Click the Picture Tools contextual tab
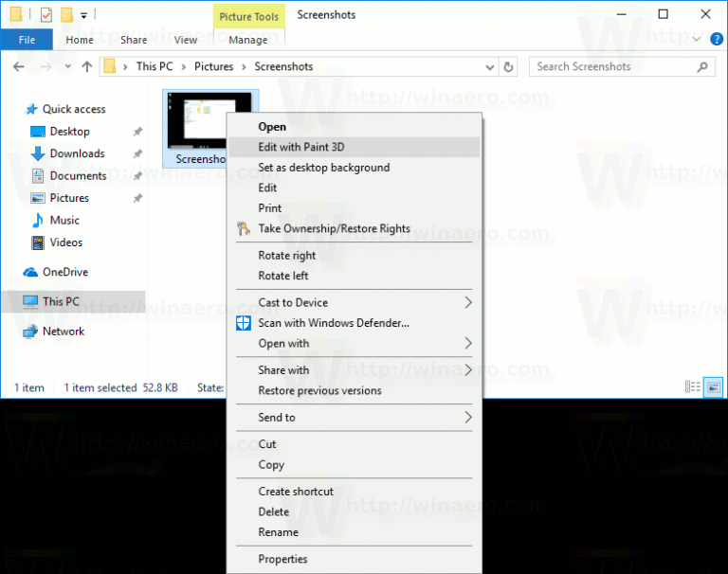The width and height of the screenshot is (728, 574). 249,17
